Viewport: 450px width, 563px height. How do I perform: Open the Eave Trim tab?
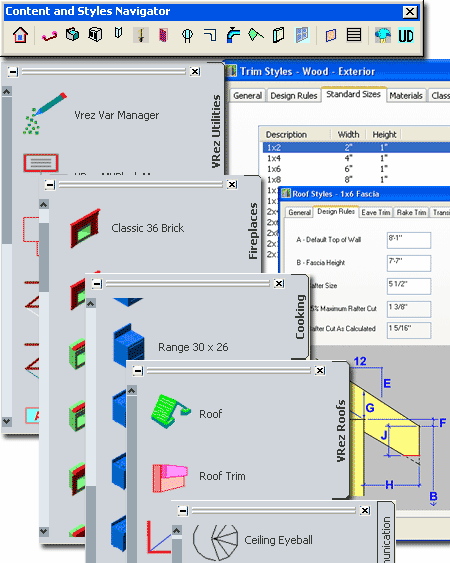[x=376, y=213]
